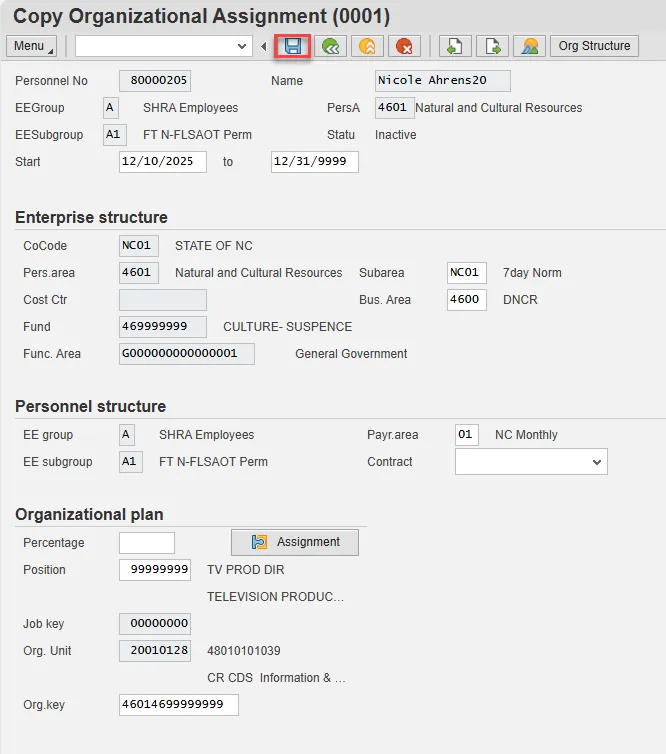
Task: Click the end date field 12/31/9999
Action: tap(314, 162)
